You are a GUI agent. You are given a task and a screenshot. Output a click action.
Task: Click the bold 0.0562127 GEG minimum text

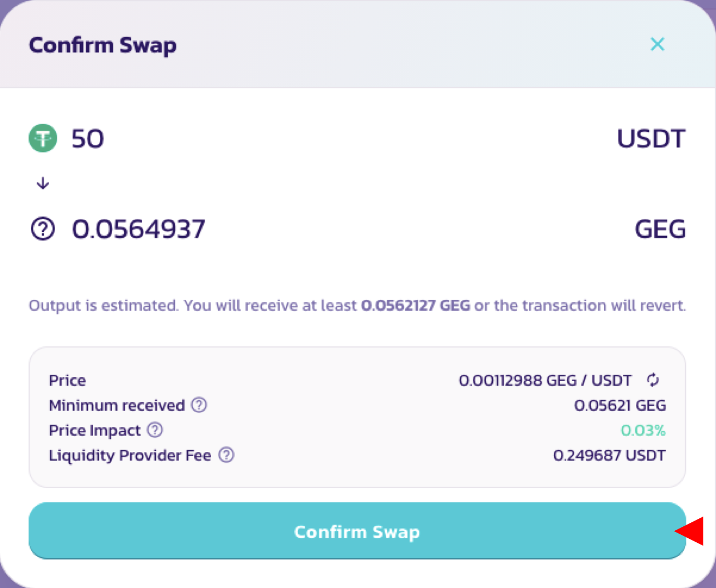click(416, 305)
